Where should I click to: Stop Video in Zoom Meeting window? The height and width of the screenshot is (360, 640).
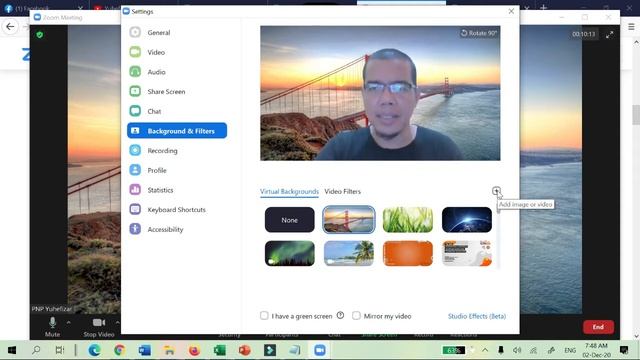tap(99, 327)
